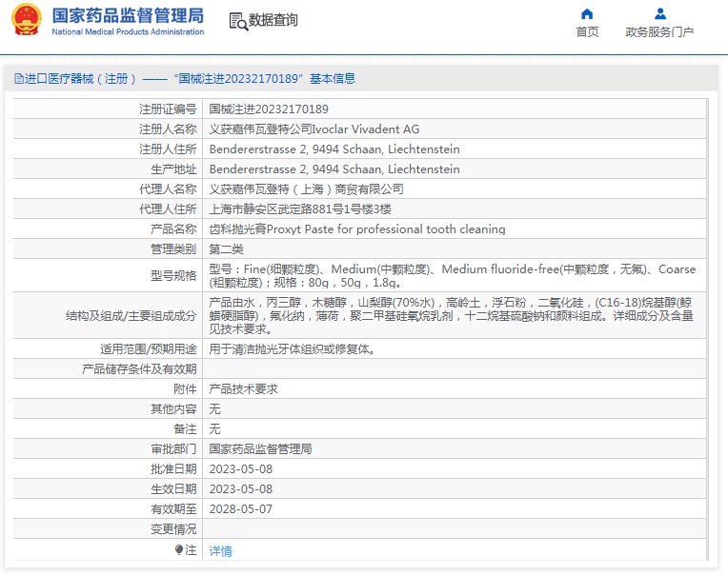Click effective date 2023-05-08 in 生效日期 row

[x=240, y=488]
